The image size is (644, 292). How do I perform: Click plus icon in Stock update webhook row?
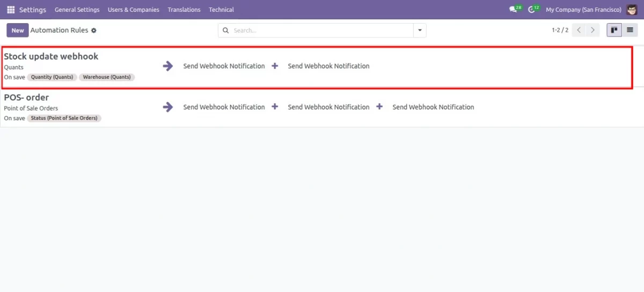tap(275, 66)
